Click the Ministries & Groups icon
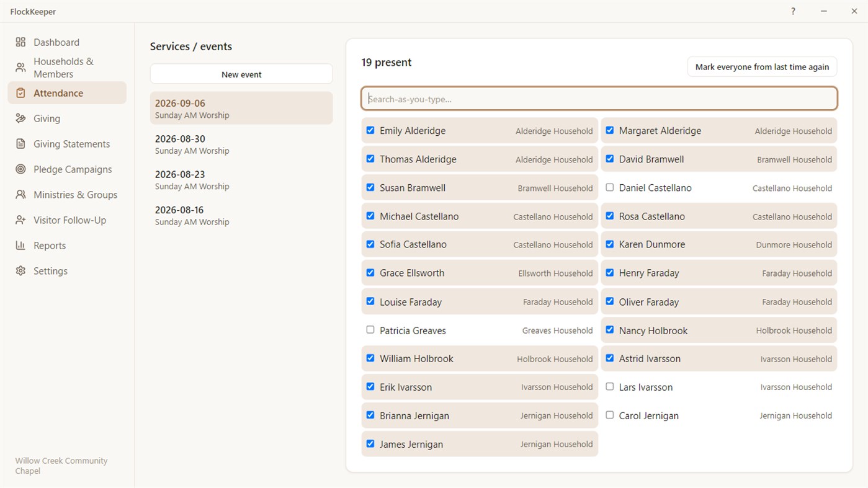Image resolution: width=868 pixels, height=488 pixels. [20, 195]
